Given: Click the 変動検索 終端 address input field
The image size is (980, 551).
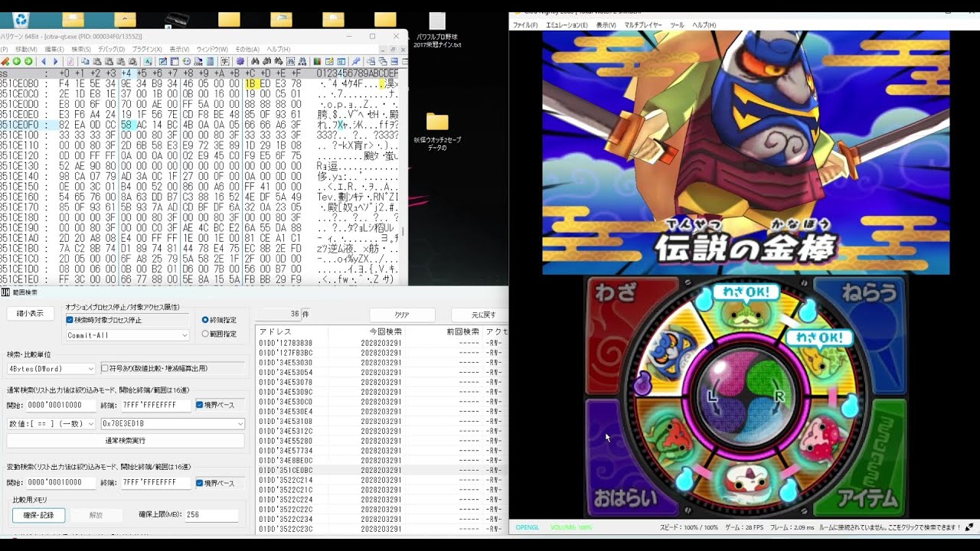Looking at the screenshot, I should pyautogui.click(x=155, y=483).
